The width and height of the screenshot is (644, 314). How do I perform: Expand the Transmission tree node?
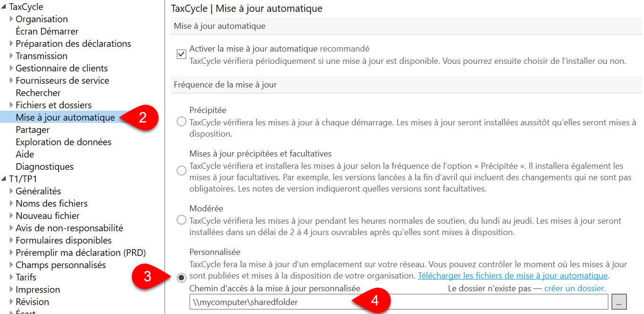coord(11,56)
